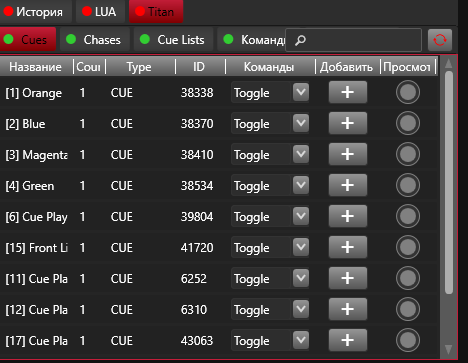The image size is (468, 363).
Task: Sort by the Type column header
Action: click(x=140, y=67)
